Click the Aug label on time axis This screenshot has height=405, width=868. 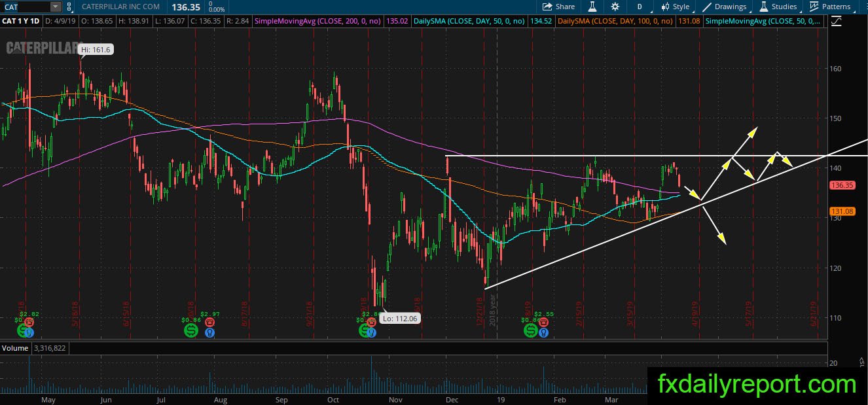221,399
